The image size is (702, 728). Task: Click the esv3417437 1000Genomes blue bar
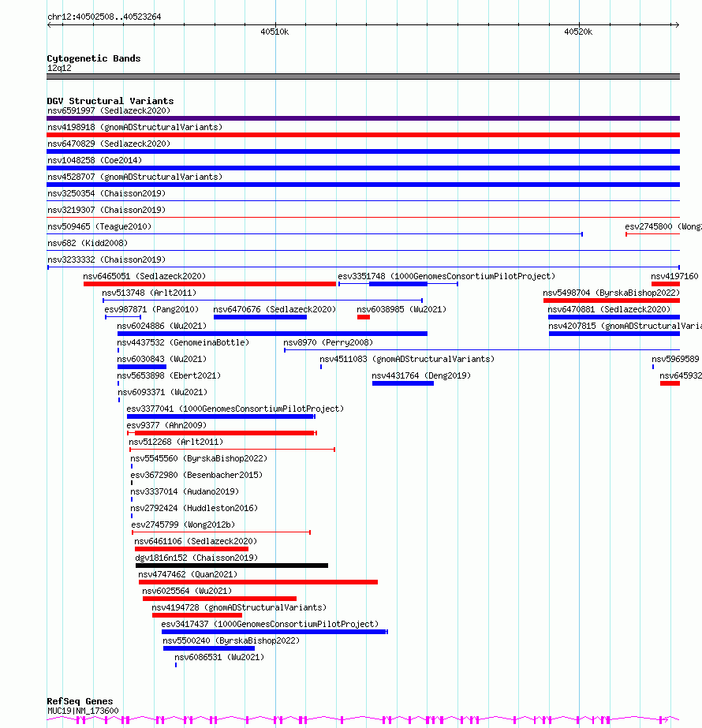click(274, 632)
